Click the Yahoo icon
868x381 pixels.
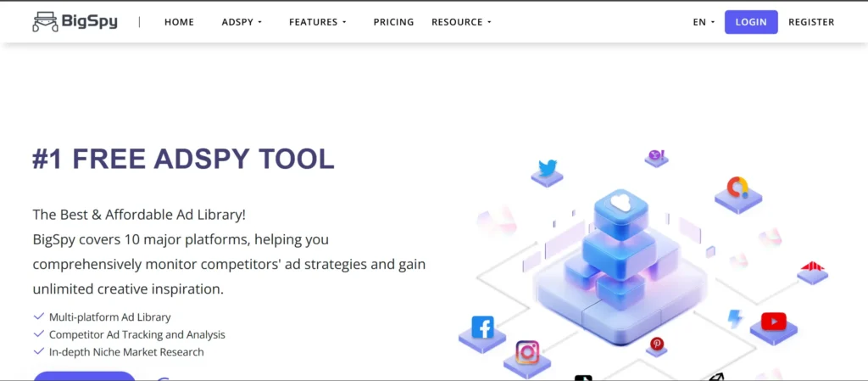coord(657,155)
